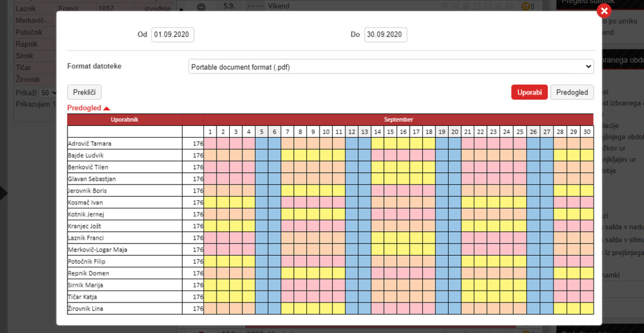Select the Glavan Sebastjan row name
The height and width of the screenshot is (333, 644).
point(92,179)
